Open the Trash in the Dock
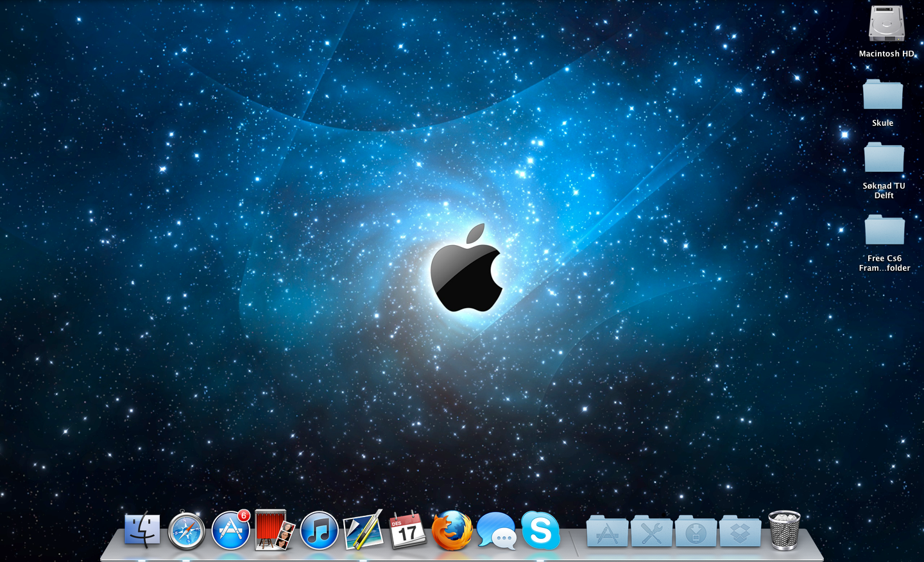The image size is (924, 562). point(784,530)
